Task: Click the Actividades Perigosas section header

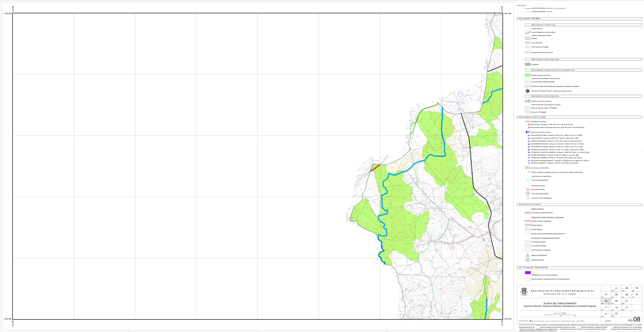Action: pyautogui.click(x=579, y=268)
